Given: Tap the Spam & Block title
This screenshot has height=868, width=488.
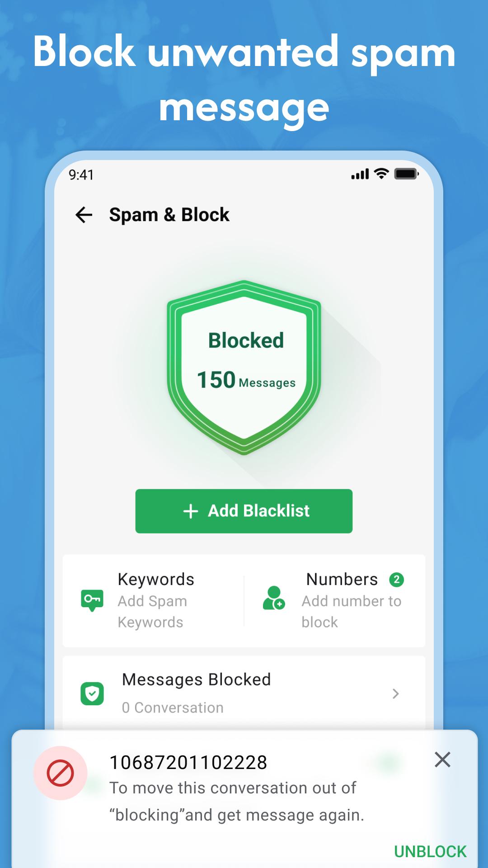Looking at the screenshot, I should point(169,215).
